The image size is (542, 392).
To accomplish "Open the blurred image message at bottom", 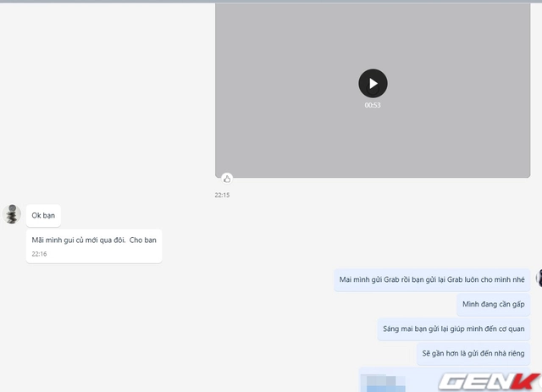I will tap(385, 378).
